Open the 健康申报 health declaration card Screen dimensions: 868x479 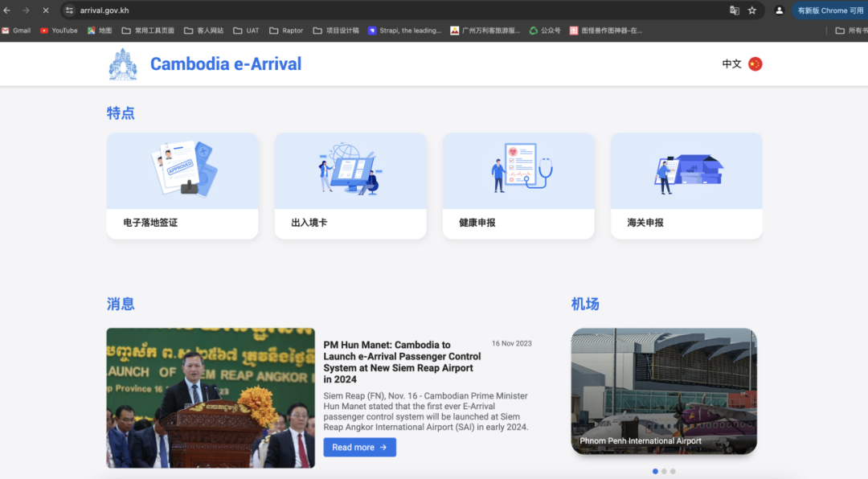(518, 185)
